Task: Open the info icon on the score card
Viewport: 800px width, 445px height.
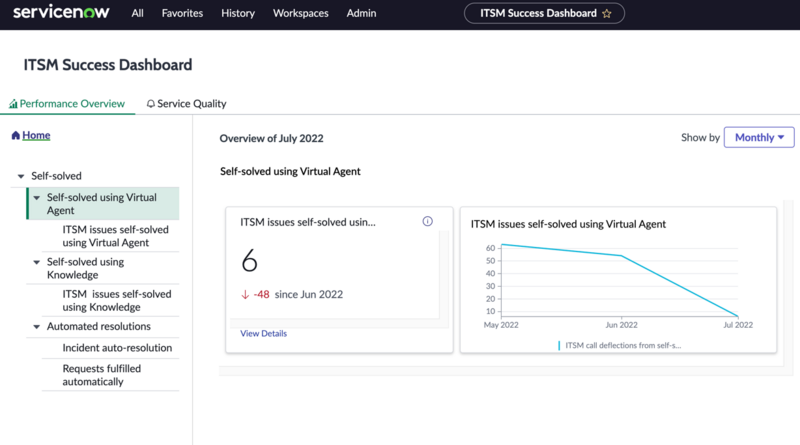Action: [428, 221]
